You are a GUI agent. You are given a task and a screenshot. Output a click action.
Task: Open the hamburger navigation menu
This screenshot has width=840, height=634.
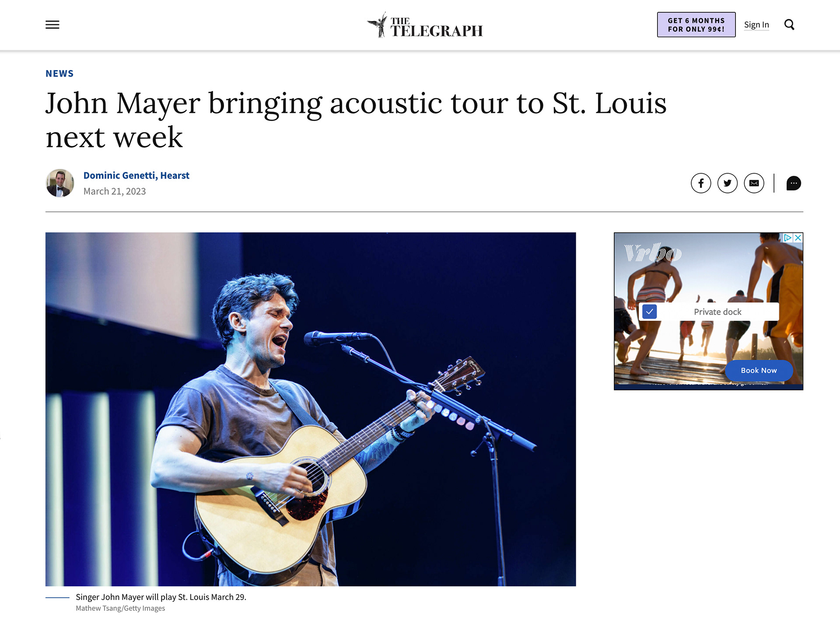[x=52, y=25]
